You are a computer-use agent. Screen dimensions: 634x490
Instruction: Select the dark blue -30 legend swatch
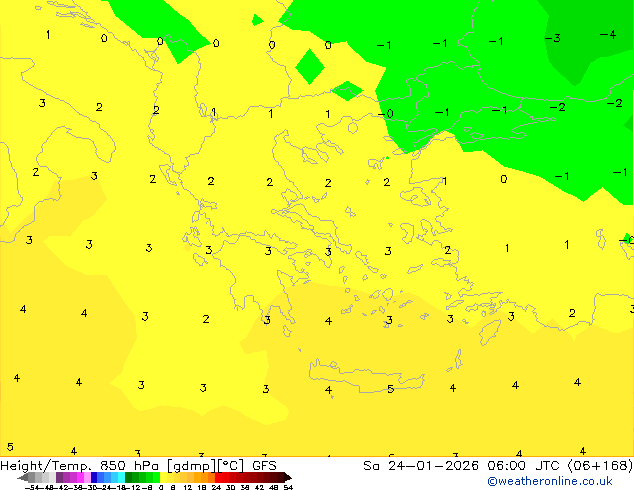click(94, 477)
